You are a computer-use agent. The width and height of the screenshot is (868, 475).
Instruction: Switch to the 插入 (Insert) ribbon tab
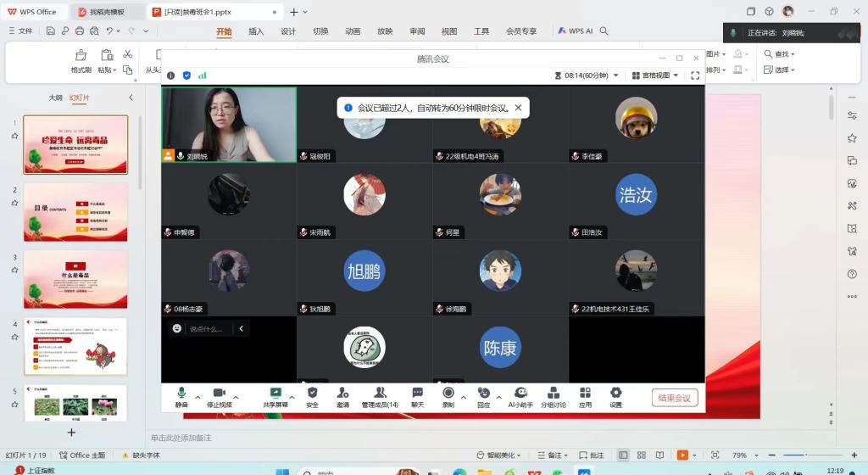click(x=256, y=31)
